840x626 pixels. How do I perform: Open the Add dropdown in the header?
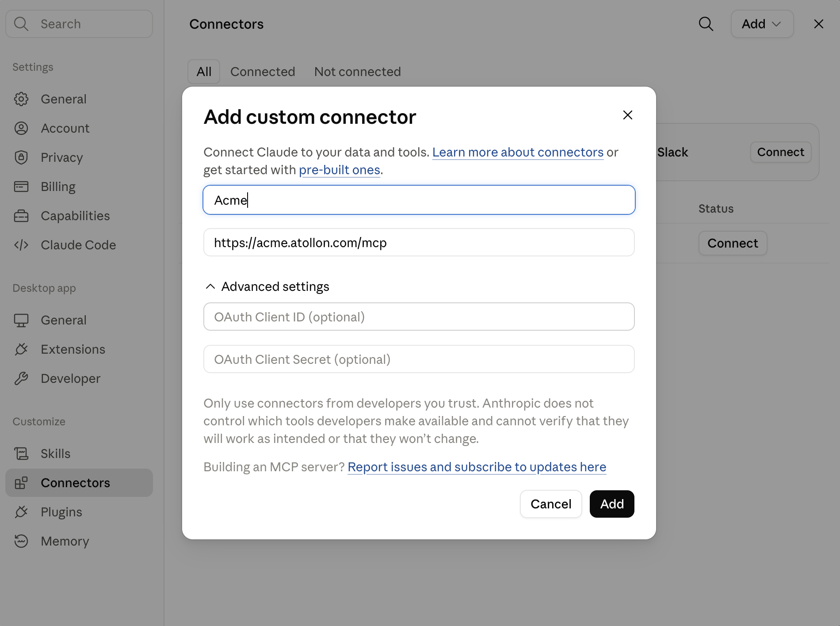tap(762, 24)
